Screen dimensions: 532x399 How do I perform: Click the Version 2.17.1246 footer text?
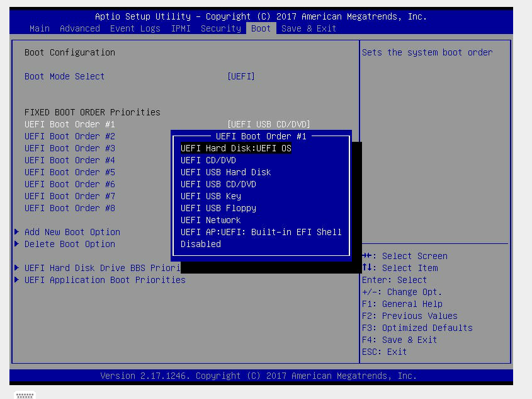pos(258,376)
